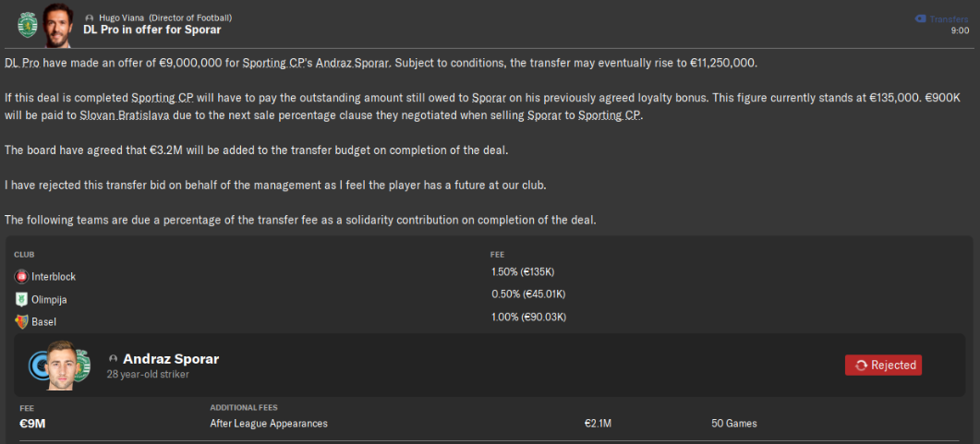Click the person icon beside Andraz Sporar

point(113,359)
